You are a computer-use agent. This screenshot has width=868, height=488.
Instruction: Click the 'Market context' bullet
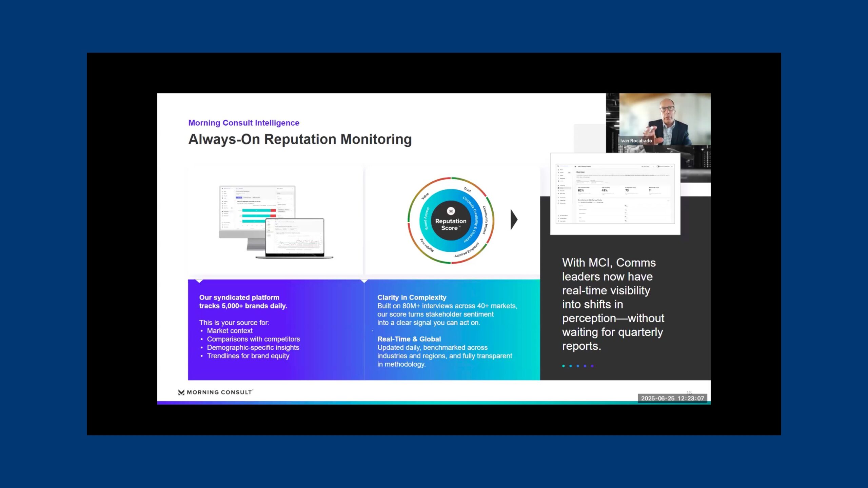[230, 331]
